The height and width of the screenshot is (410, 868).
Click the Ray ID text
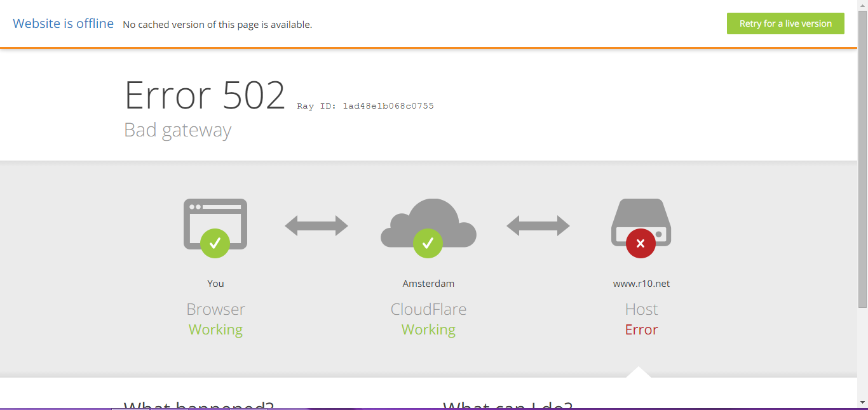365,106
